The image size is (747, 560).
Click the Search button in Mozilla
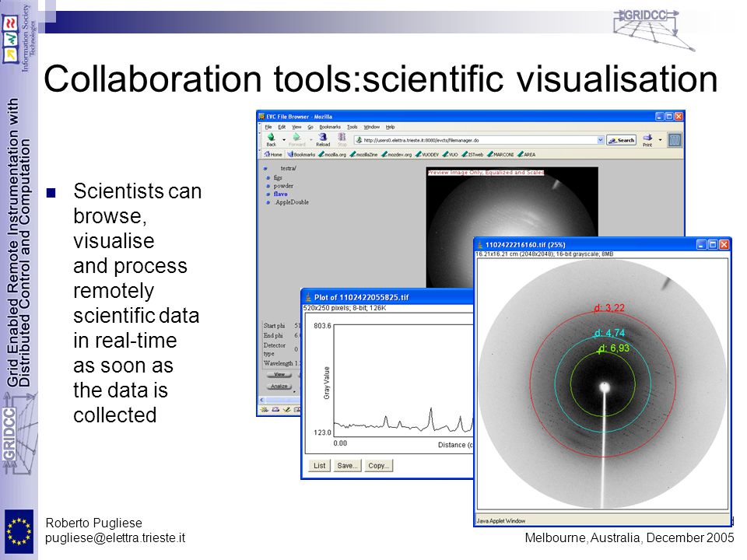tap(621, 140)
